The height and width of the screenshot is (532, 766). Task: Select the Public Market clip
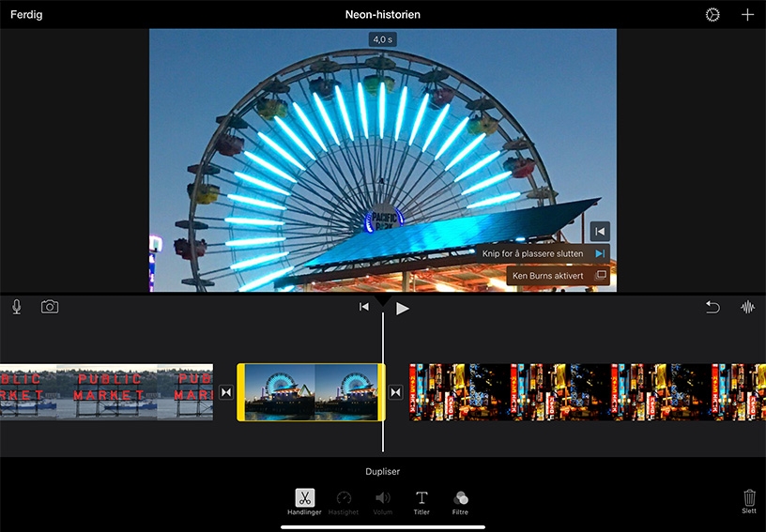pos(106,392)
